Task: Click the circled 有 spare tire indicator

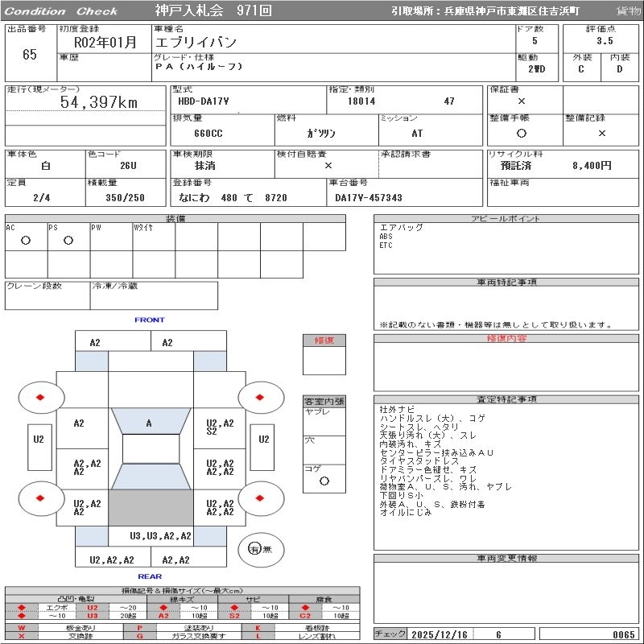Action: (254, 549)
